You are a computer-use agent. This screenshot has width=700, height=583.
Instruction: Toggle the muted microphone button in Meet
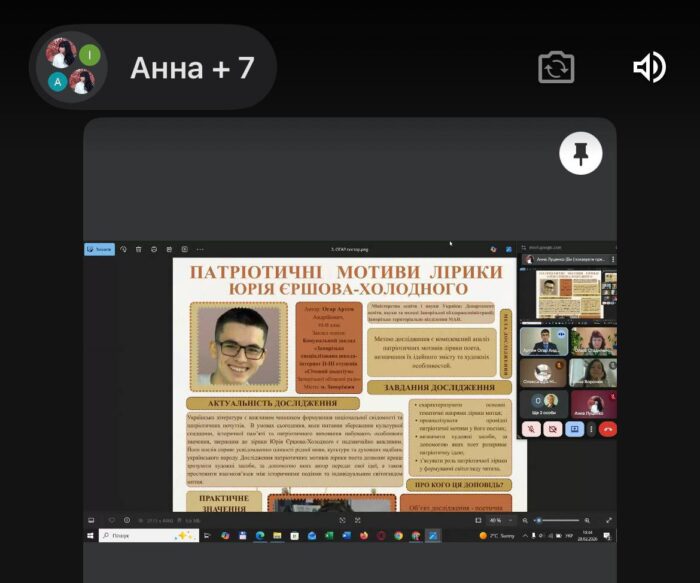click(x=532, y=429)
